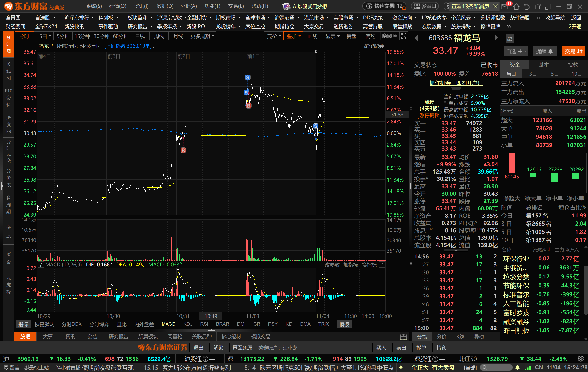Click the orange 交易 button
The height and width of the screenshot is (372, 588).
(x=573, y=51)
